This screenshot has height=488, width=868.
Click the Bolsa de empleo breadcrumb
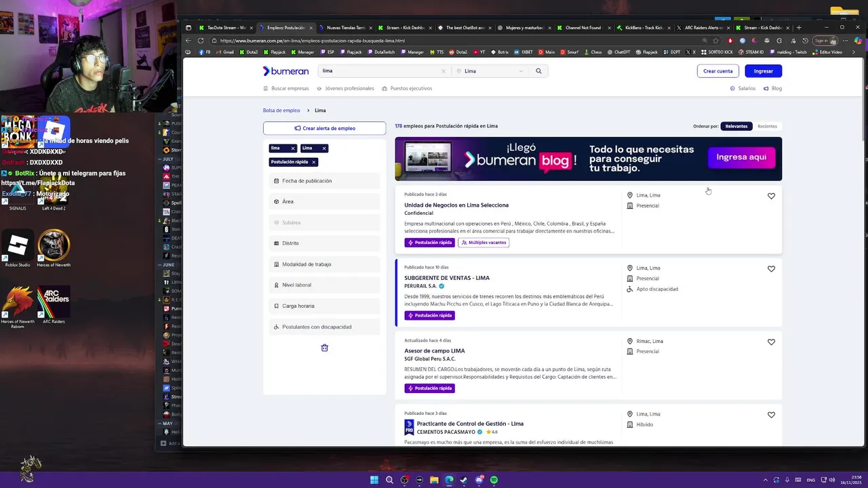(281, 110)
